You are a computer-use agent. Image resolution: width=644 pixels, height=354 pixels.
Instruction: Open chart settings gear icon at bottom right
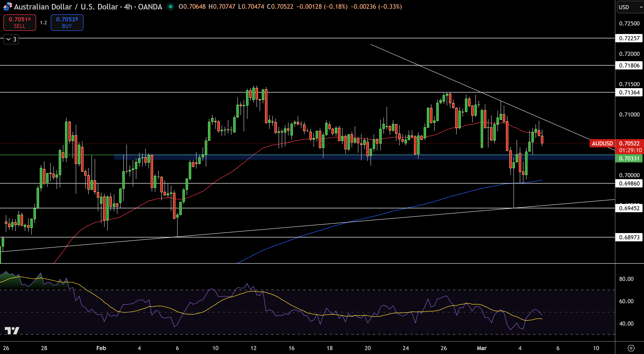point(631,348)
